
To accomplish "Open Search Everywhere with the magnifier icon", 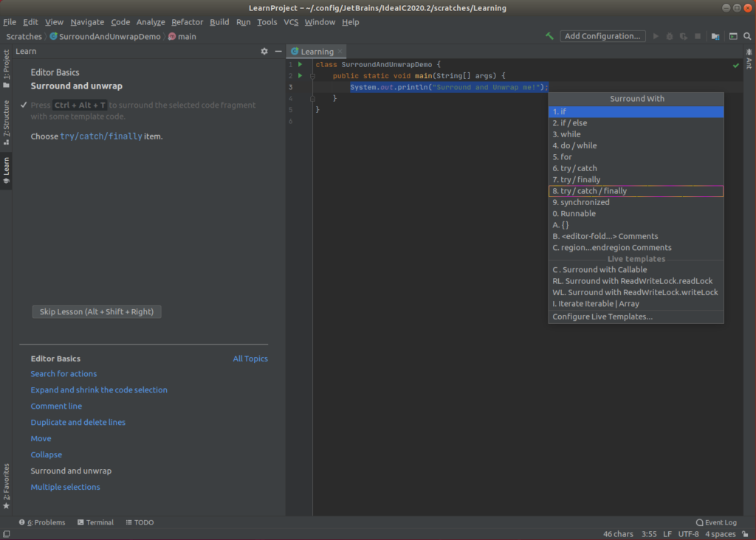I will 747,35.
